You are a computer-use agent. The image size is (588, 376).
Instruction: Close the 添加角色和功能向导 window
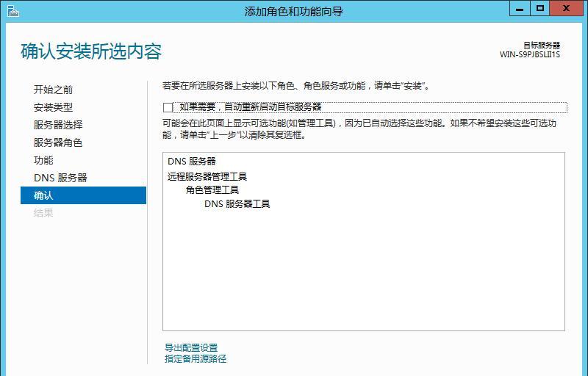[x=566, y=9]
